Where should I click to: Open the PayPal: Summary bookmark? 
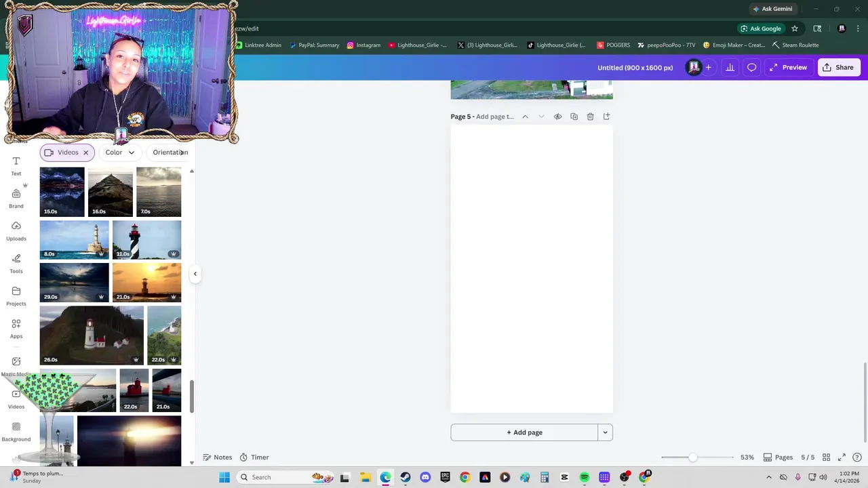[x=314, y=45]
